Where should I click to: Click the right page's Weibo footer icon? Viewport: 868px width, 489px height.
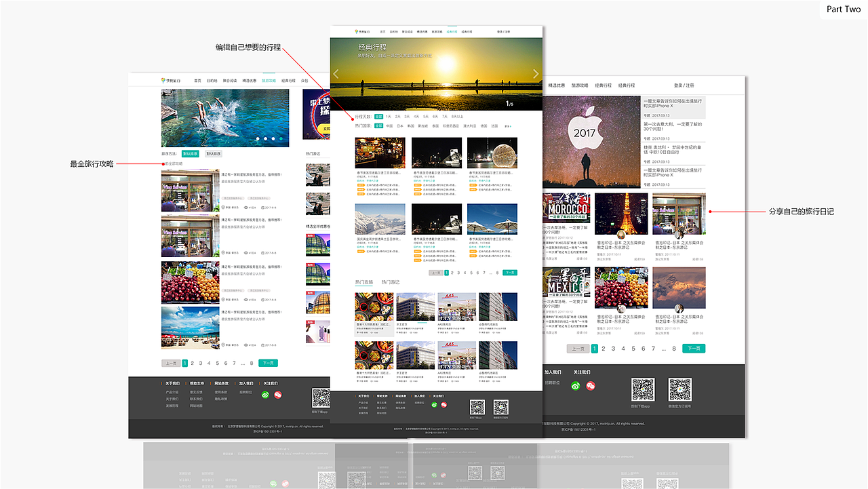[591, 386]
